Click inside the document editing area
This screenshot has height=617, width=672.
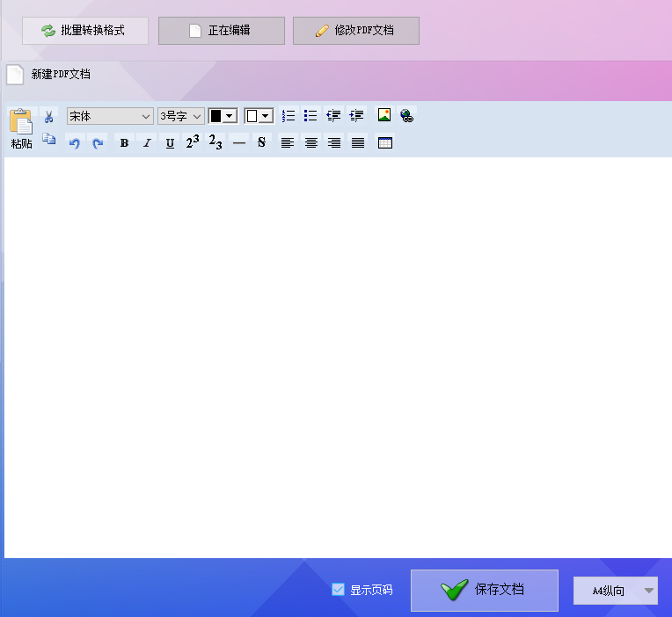tap(338, 358)
